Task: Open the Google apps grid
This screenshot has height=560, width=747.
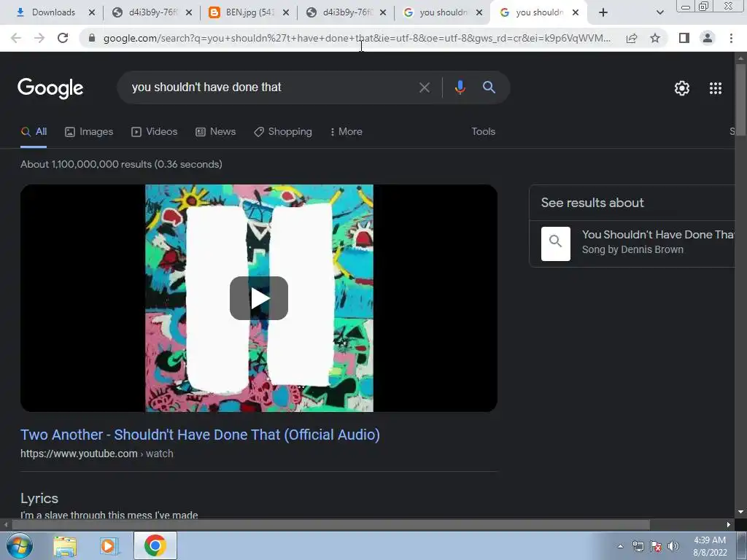Action: coord(715,88)
